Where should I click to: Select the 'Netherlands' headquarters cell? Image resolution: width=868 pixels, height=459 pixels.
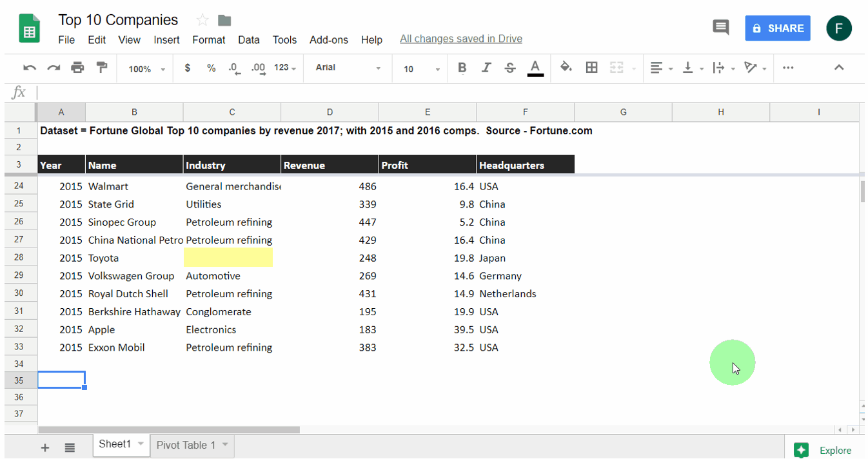(x=525, y=294)
